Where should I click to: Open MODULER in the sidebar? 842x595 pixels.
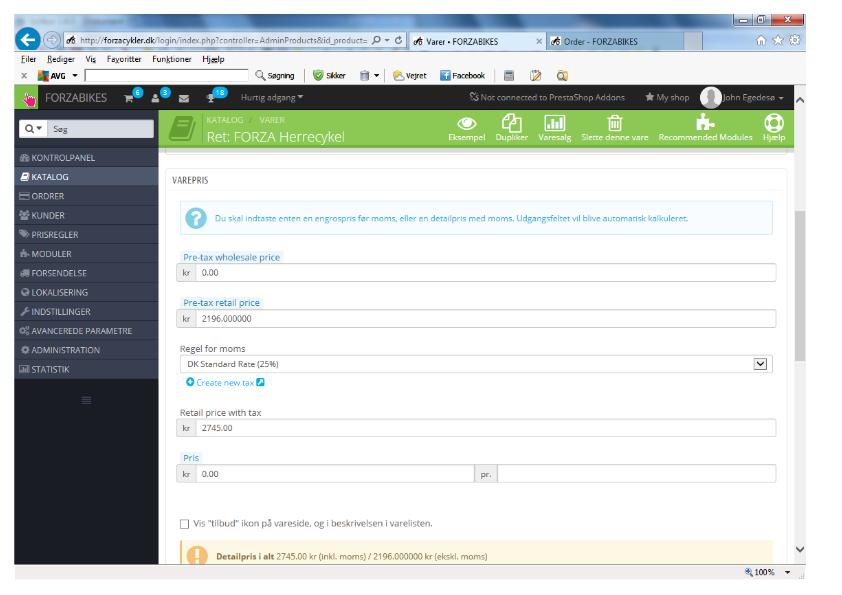coord(86,254)
